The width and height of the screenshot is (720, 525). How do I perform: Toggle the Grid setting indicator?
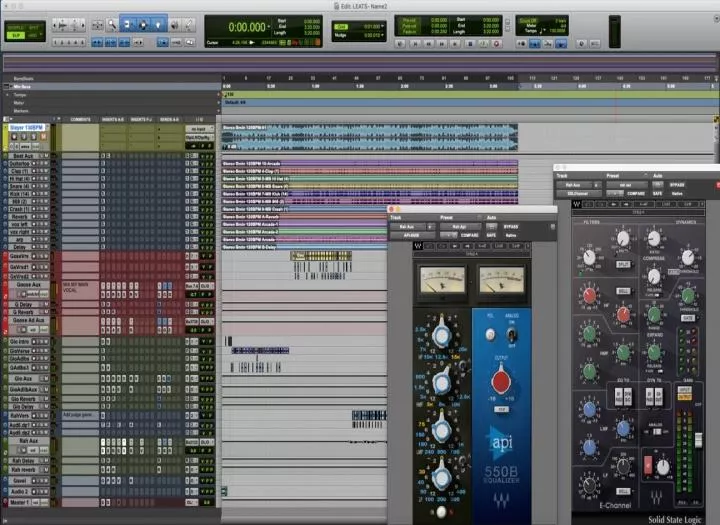click(340, 27)
